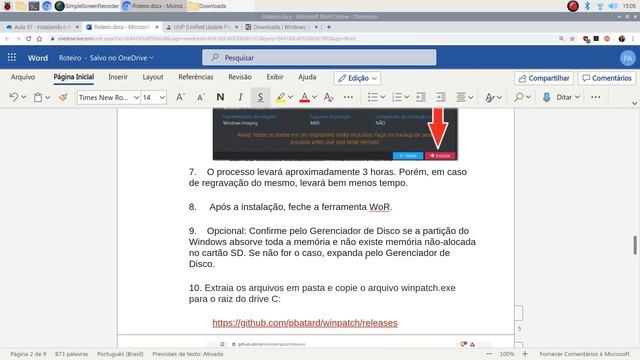This screenshot has width=640, height=360.
Task: Open the winpatch releases GitHub link
Action: 305,323
